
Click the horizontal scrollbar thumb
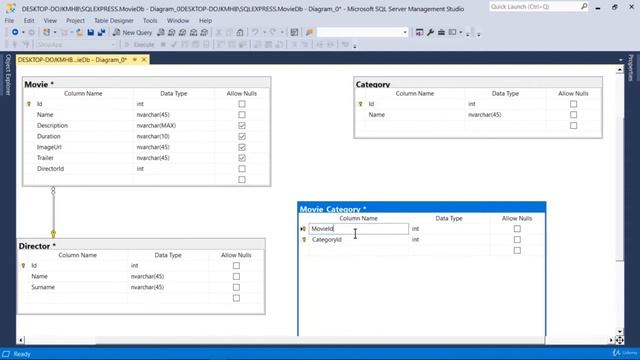click(320, 340)
